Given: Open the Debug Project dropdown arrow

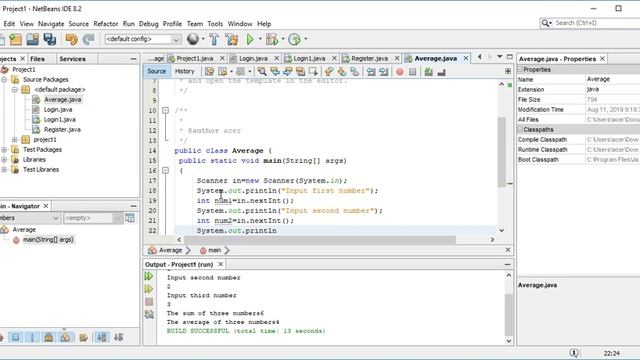Looking at the screenshot, I should [283, 39].
